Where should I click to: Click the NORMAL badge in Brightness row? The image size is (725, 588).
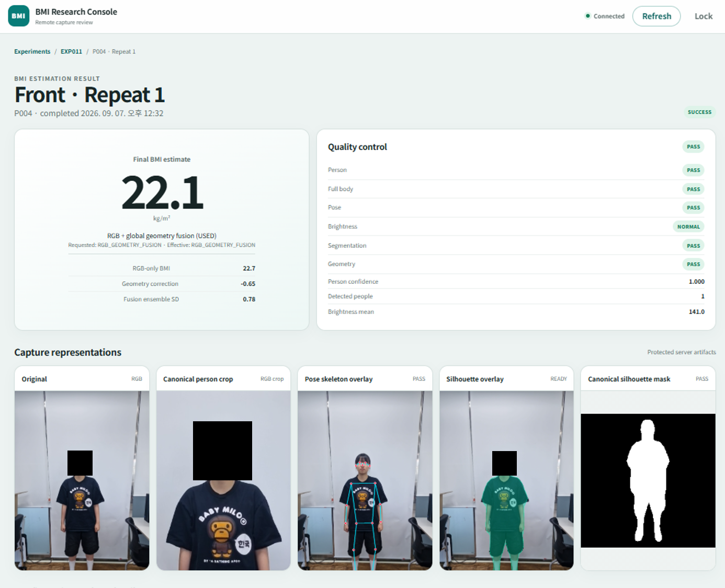pos(688,227)
